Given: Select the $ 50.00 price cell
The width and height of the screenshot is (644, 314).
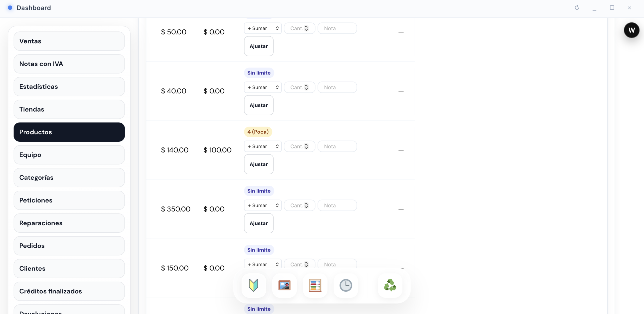Looking at the screenshot, I should [174, 32].
